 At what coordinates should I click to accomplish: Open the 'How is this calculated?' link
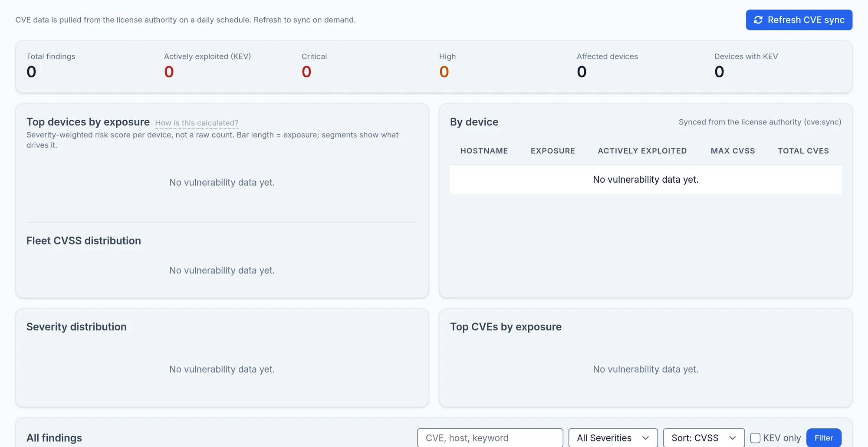[x=197, y=123]
